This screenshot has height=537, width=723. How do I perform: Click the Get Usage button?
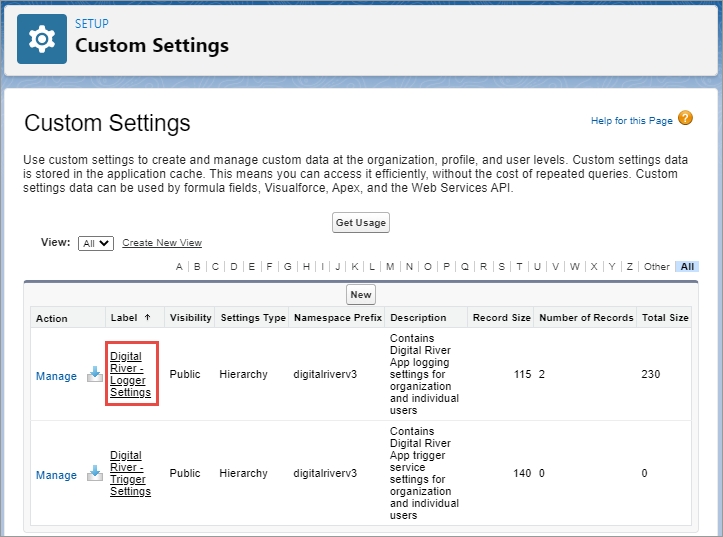pos(360,222)
